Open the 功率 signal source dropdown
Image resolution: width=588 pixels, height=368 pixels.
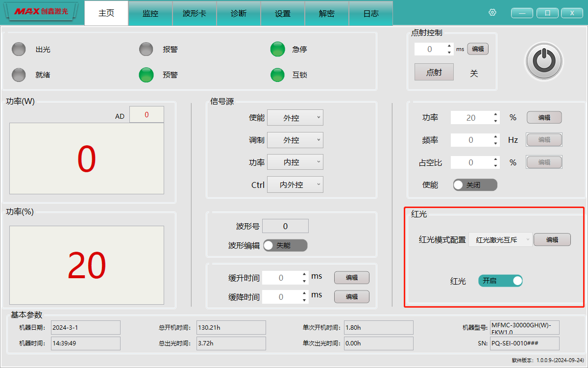(295, 162)
